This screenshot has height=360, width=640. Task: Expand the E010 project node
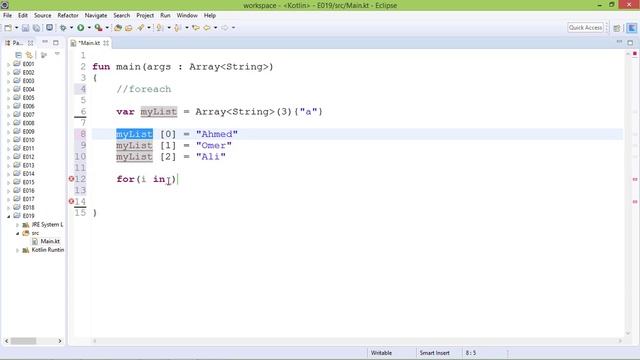[9, 140]
